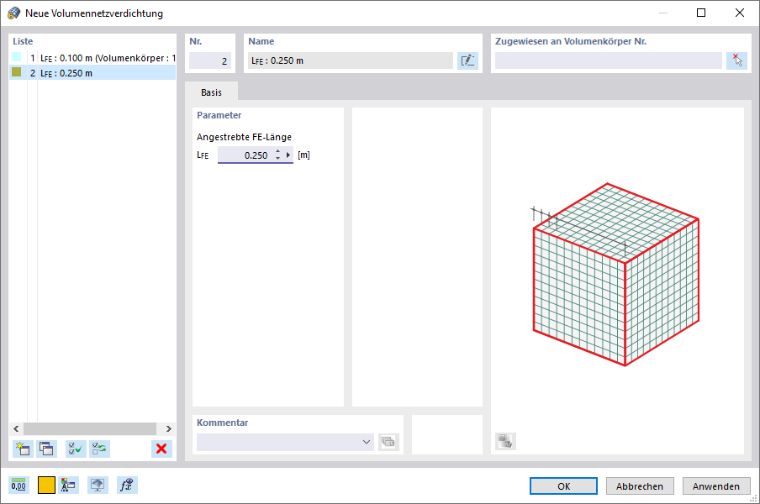Click the light cyan swatch of list item 1
This screenshot has height=504, width=760.
point(17,57)
